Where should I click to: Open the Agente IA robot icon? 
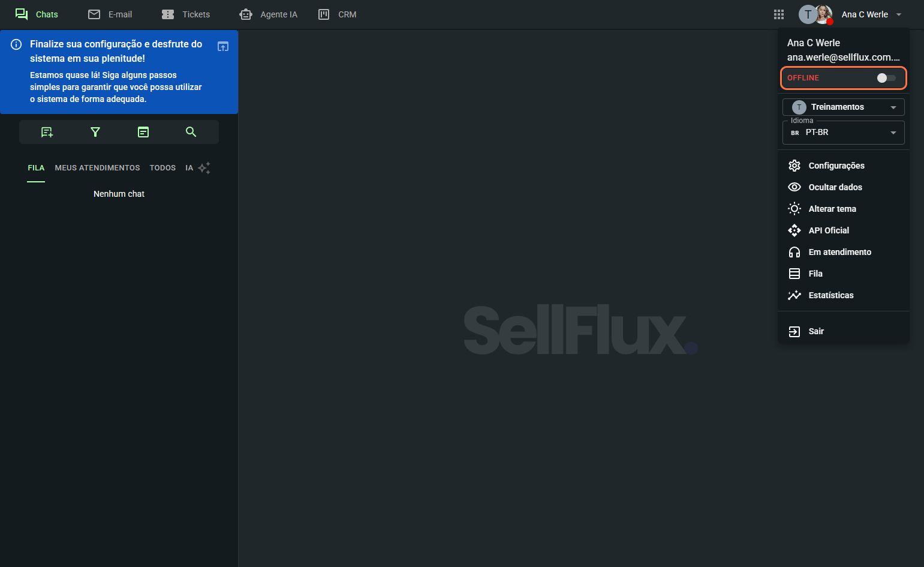coord(245,14)
